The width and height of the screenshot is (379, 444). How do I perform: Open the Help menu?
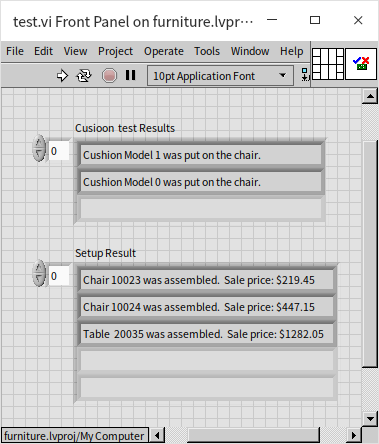(x=292, y=51)
